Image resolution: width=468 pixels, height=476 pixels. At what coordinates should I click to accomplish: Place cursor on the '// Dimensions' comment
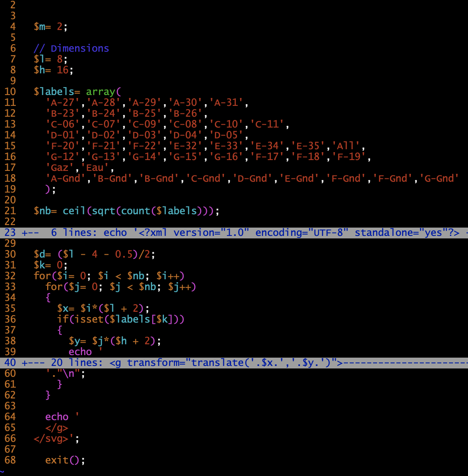coord(71,48)
